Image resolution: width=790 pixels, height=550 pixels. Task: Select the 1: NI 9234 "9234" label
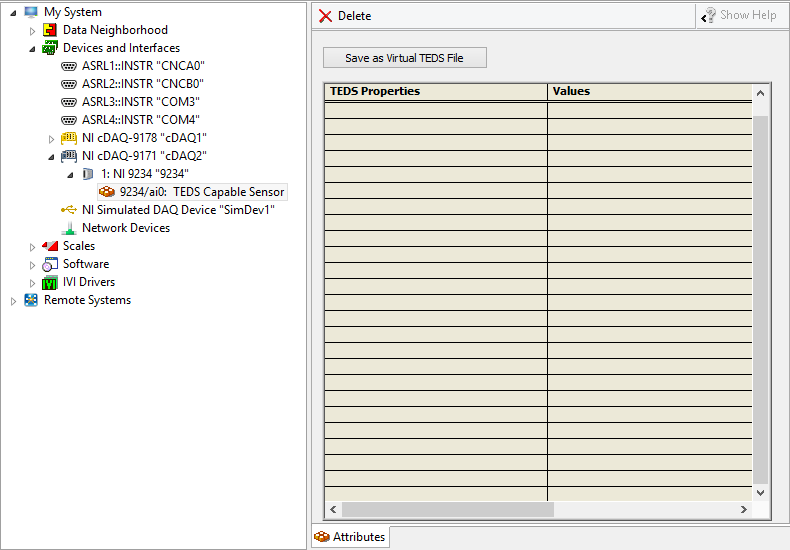[x=145, y=174]
